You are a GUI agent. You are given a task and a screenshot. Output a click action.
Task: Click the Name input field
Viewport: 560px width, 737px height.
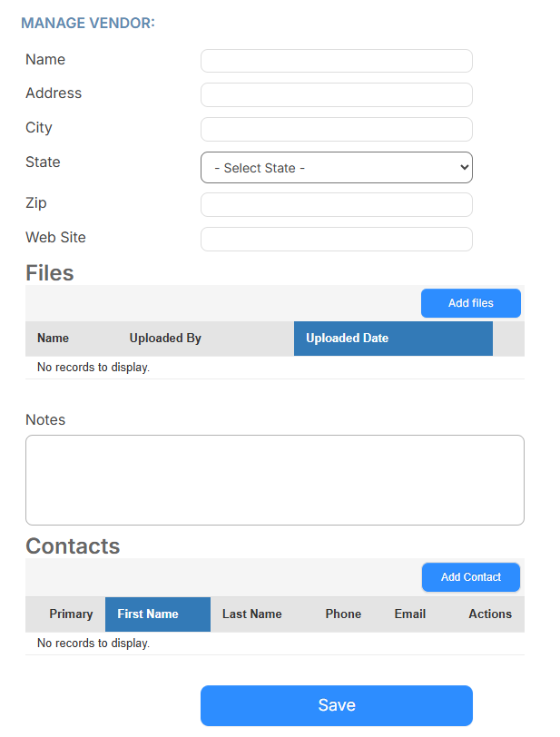pos(336,60)
